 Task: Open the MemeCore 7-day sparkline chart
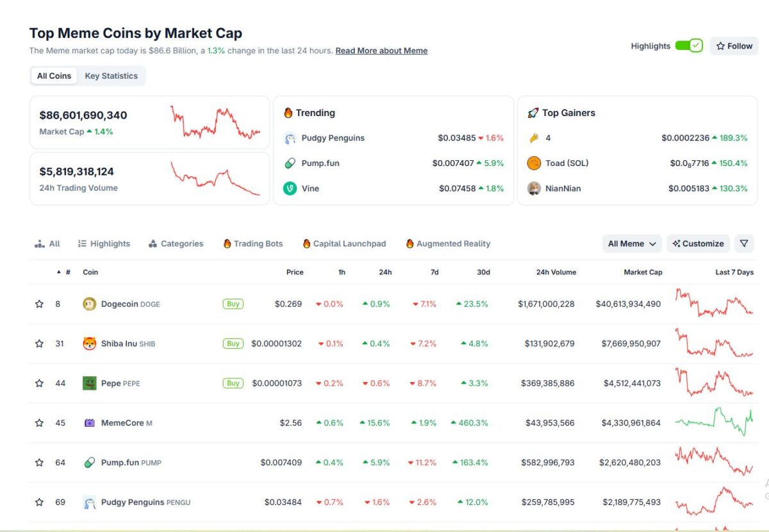(x=714, y=422)
